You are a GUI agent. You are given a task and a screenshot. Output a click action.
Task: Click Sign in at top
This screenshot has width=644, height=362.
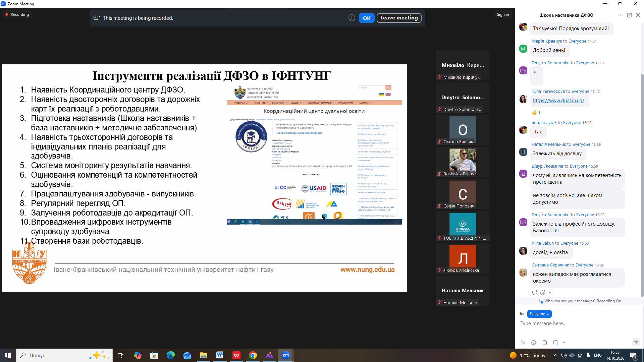tap(503, 14)
